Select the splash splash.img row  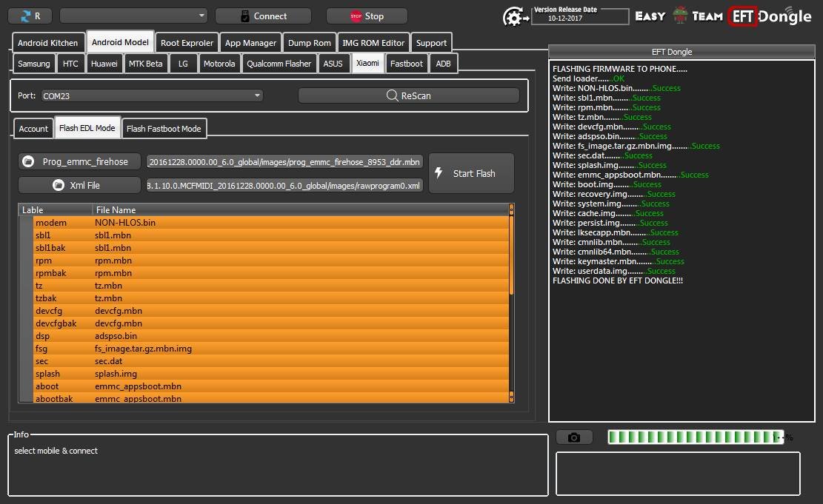click(271, 374)
